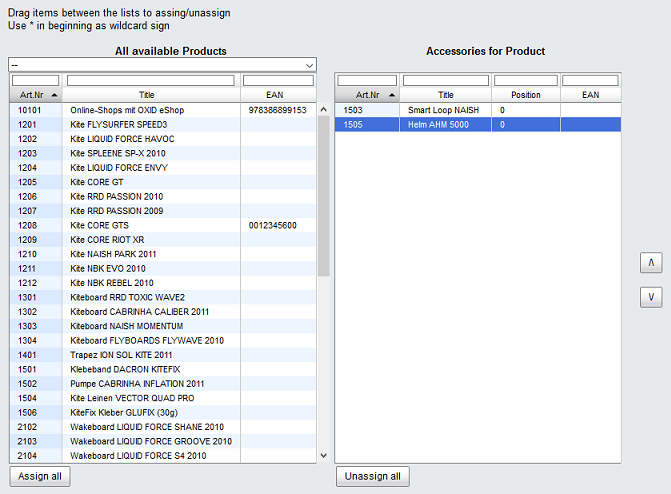Screen dimensions: 671x494
Task: Click EAN value 978386899153
Action: pos(278,110)
